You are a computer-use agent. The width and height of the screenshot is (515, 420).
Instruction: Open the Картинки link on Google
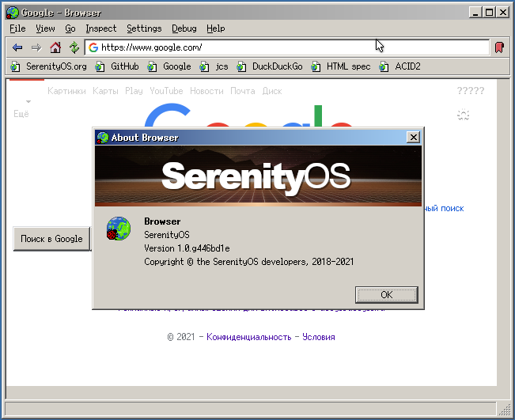coord(66,91)
